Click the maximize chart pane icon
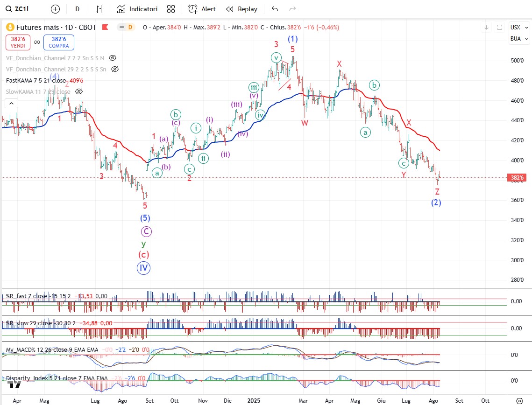Image resolution: width=532 pixels, height=405 pixels. pos(499,28)
